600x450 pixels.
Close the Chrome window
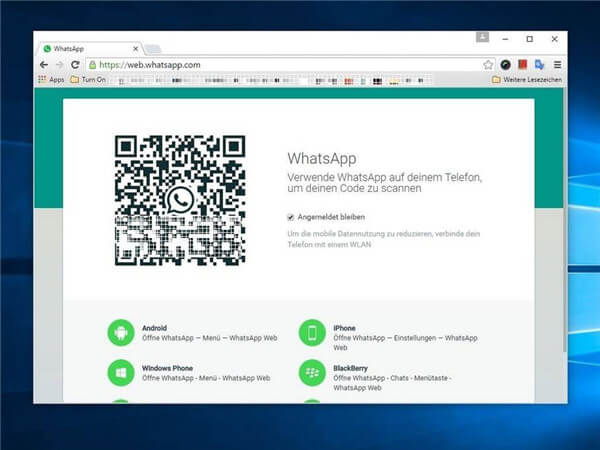(554, 39)
